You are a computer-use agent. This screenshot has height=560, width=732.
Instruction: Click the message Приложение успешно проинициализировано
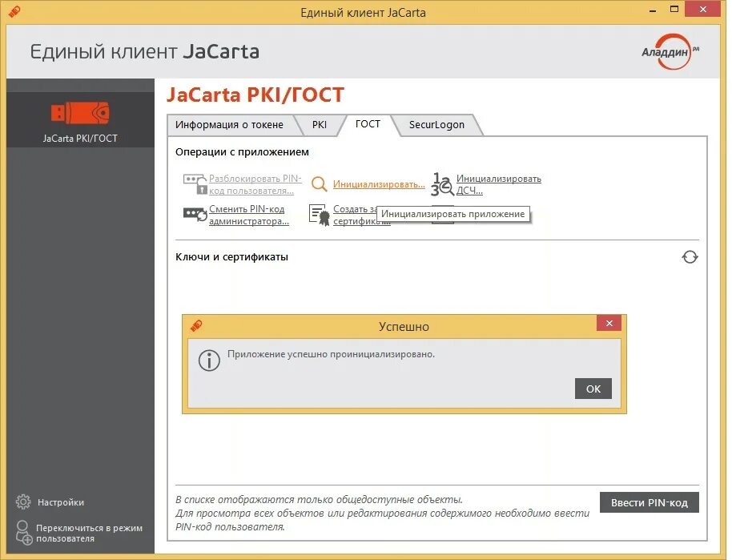coord(331,354)
